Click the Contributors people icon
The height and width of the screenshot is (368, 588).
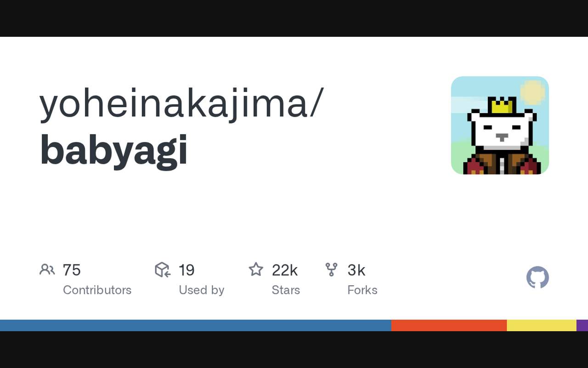47,270
